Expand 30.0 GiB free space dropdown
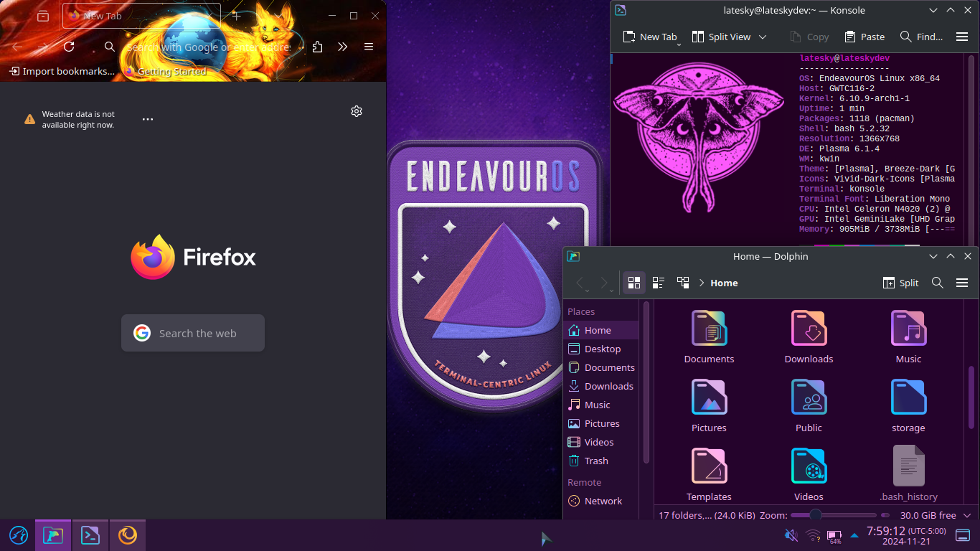This screenshot has height=551, width=980. [967, 515]
